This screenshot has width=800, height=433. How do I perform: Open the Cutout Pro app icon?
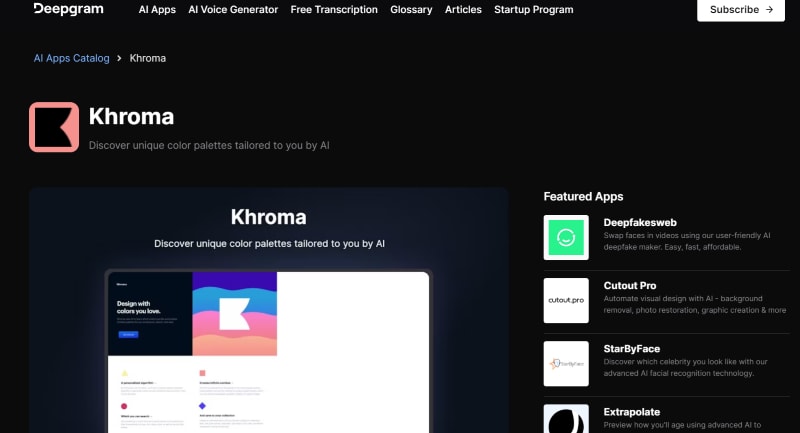click(x=566, y=300)
